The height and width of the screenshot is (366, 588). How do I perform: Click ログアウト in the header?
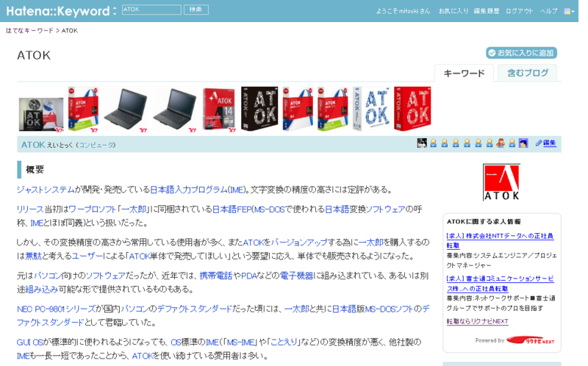[519, 11]
